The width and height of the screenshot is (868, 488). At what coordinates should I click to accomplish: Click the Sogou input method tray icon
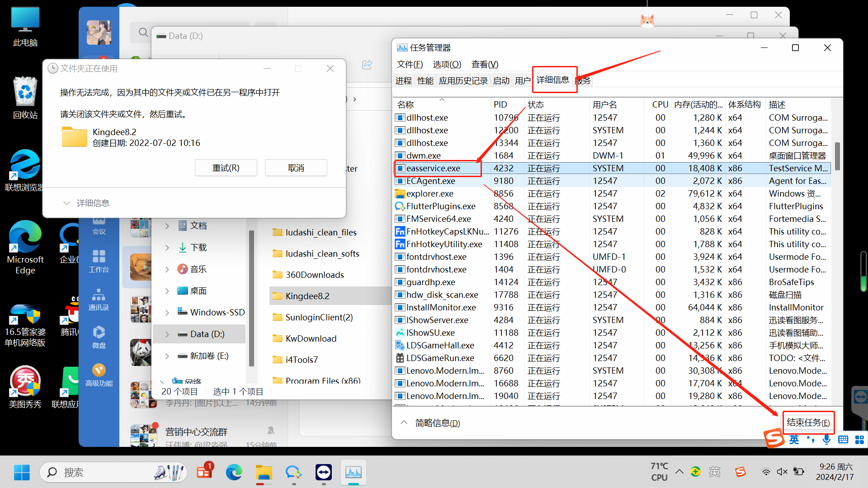(740, 472)
